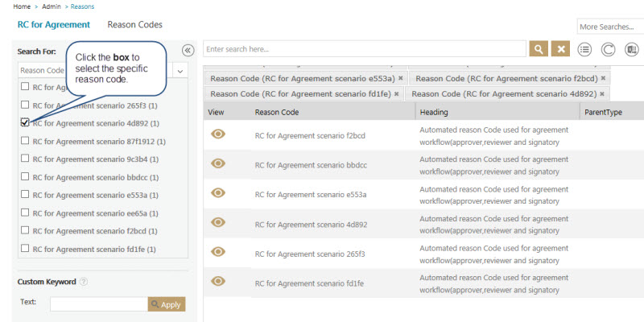644x322 pixels.
Task: Collapse the search panel with double-chevron
Action: 188,50
